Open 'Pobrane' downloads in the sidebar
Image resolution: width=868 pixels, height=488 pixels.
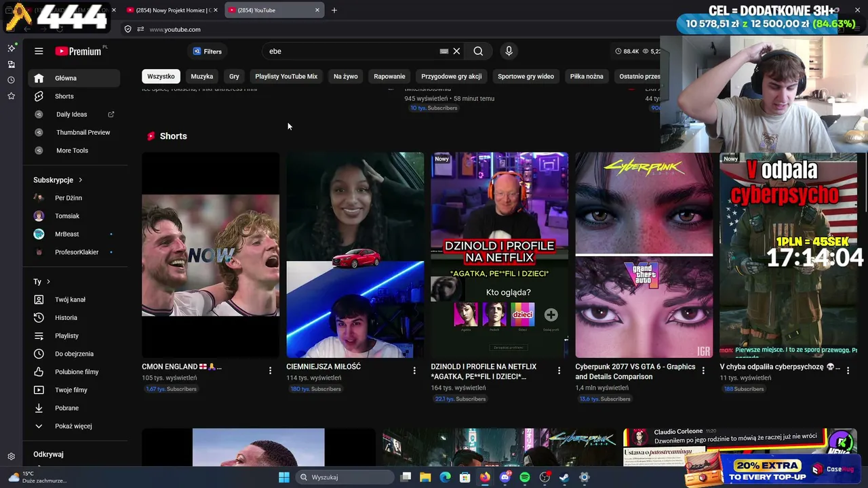pos(75,408)
